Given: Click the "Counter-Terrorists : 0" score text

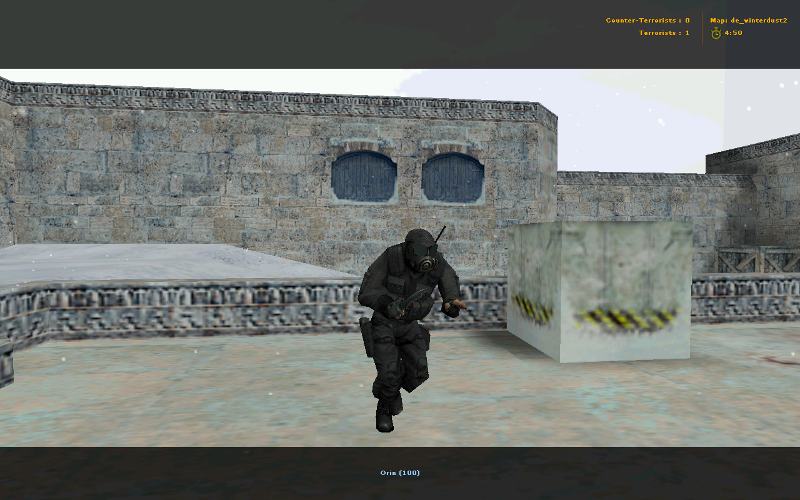Looking at the screenshot, I should (x=647, y=20).
